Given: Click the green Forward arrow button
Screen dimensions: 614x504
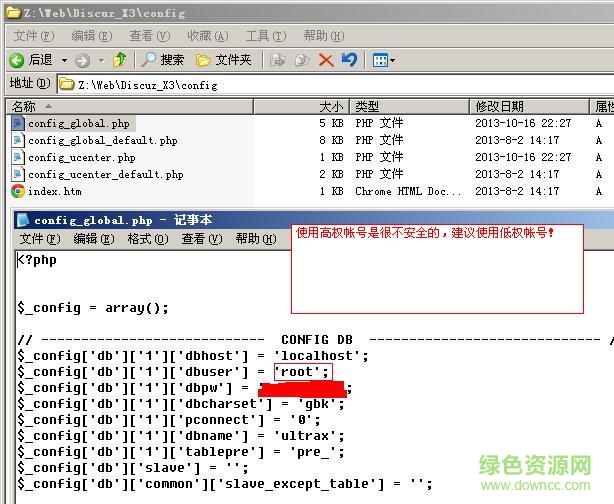Looking at the screenshot, I should click(x=82, y=60).
